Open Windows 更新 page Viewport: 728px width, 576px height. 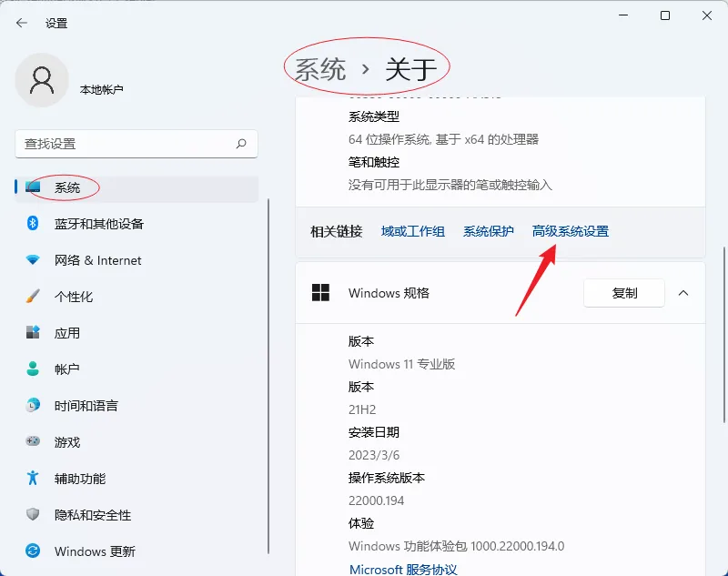[136, 551]
